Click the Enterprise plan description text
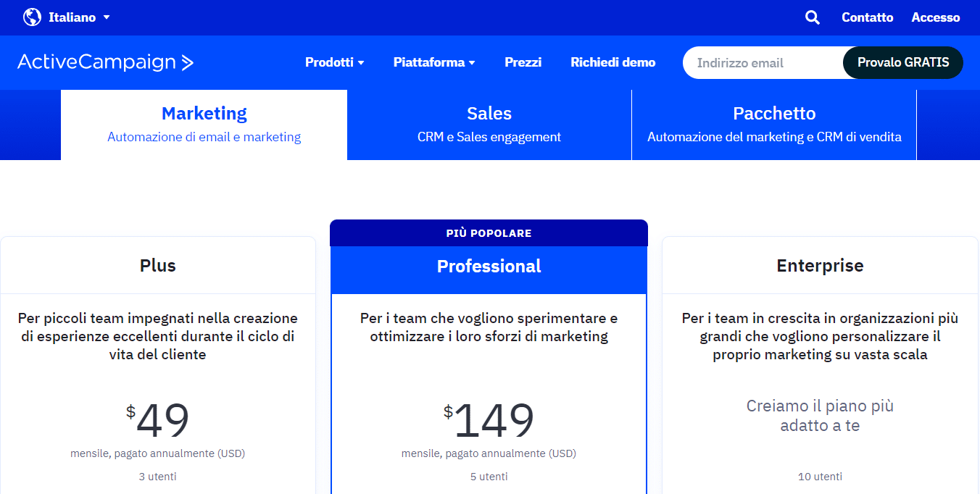Viewport: 980px width, 494px height. point(820,337)
